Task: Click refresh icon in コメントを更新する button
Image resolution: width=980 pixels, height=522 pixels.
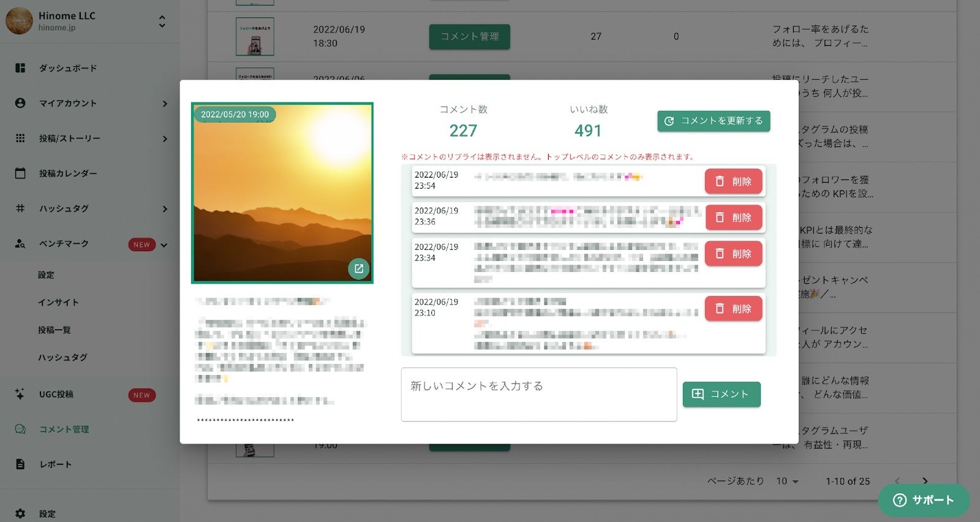Action: pos(669,121)
